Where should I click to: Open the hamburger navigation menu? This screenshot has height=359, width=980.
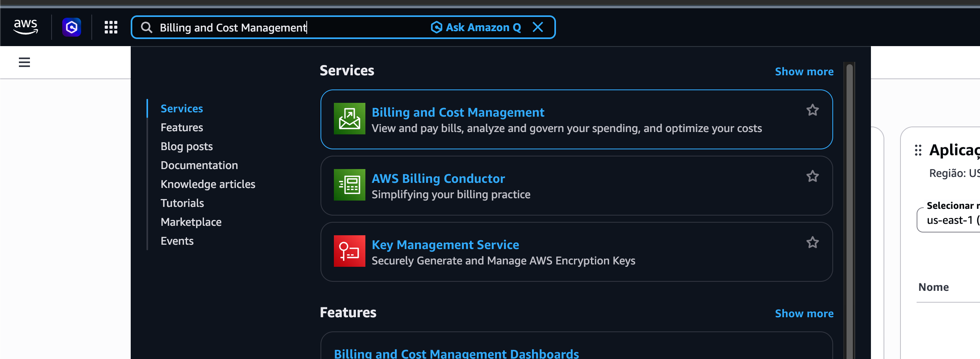pyautogui.click(x=24, y=62)
